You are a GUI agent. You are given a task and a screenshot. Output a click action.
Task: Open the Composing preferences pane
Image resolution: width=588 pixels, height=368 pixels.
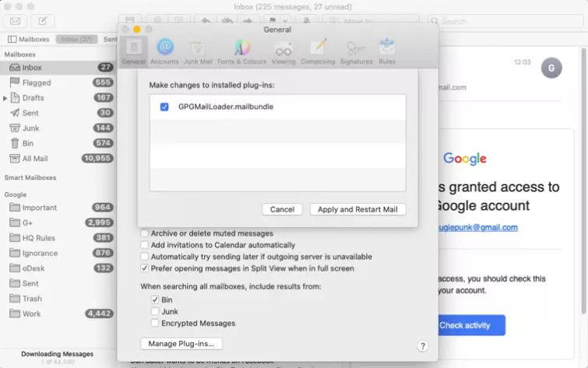tap(319, 51)
